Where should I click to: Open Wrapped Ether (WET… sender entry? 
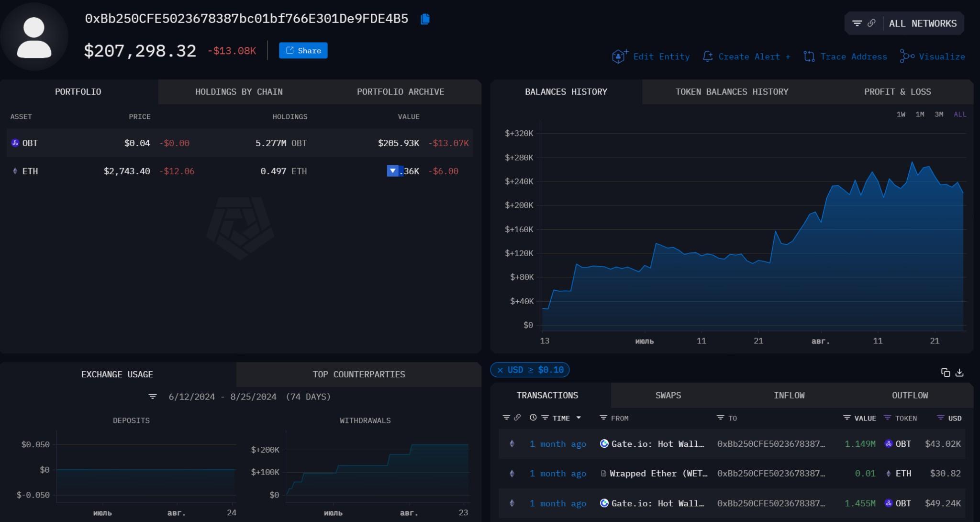(658, 474)
